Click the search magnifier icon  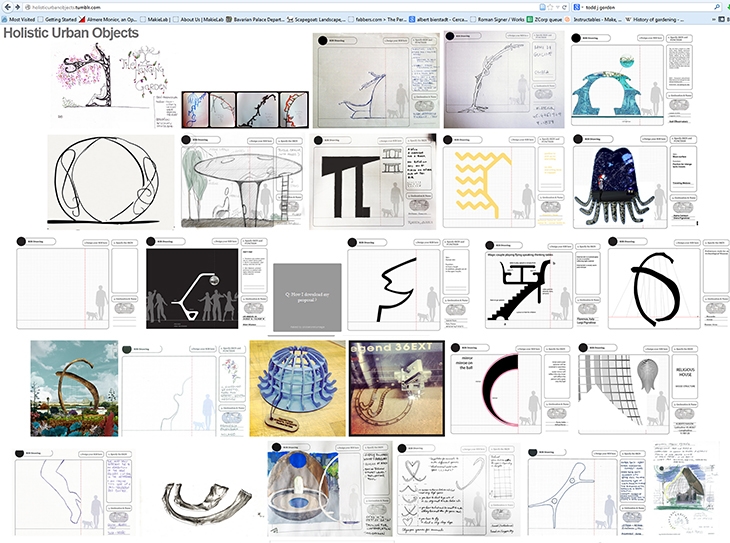pyautogui.click(x=716, y=7)
